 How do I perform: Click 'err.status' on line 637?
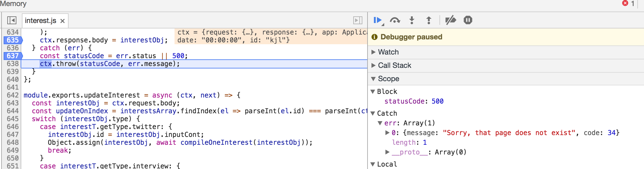pyautogui.click(x=136, y=56)
